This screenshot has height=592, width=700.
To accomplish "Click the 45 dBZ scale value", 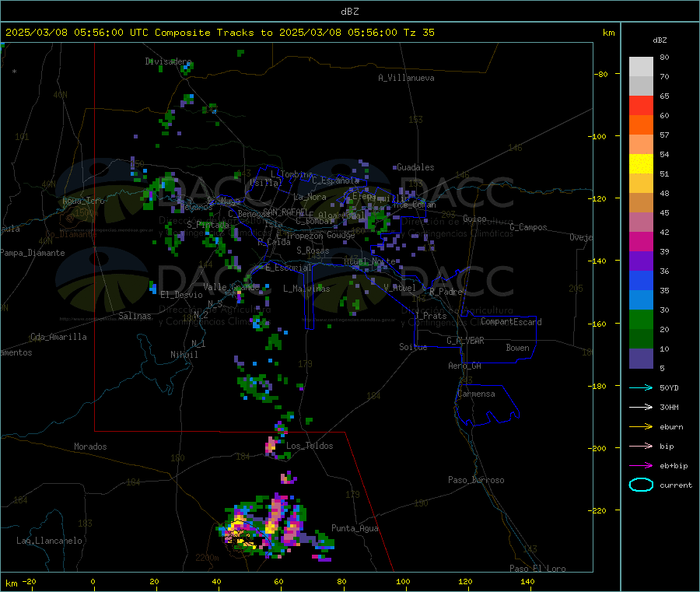I will click(664, 212).
